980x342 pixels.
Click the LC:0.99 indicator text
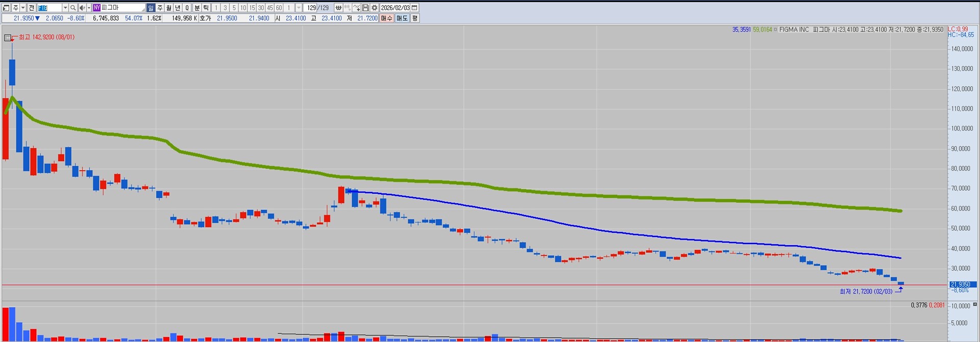click(x=958, y=29)
